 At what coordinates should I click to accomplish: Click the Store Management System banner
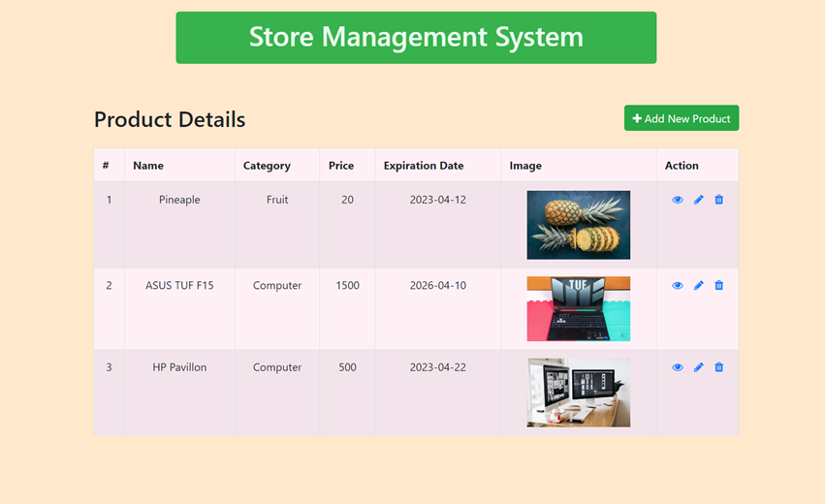point(416,38)
